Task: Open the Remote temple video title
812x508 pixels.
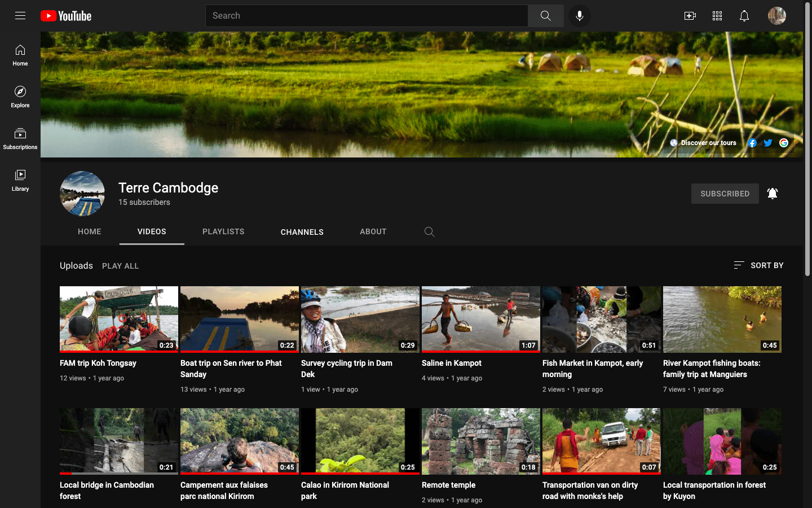Action: click(448, 485)
